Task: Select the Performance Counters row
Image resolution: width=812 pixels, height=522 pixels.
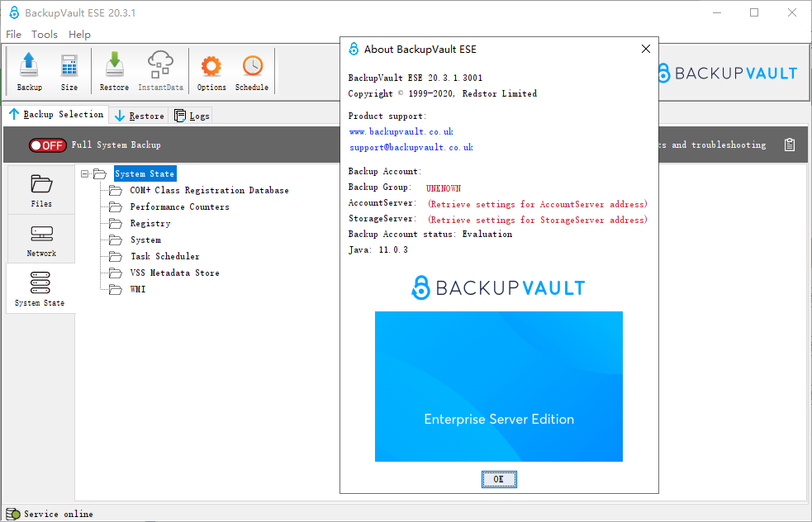Action: 179,207
